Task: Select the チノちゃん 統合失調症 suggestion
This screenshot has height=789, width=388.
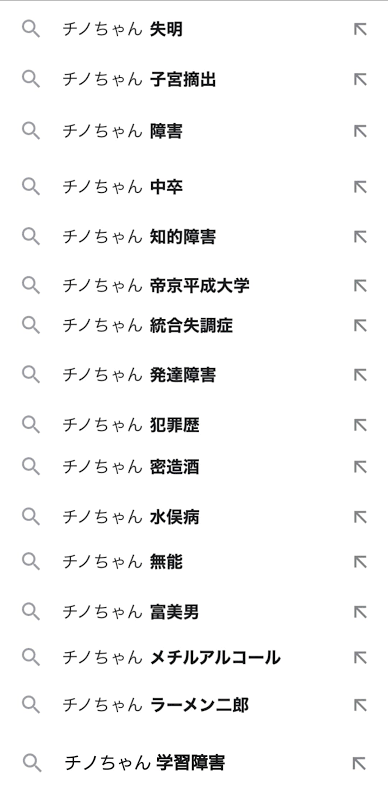Action: tap(194, 325)
